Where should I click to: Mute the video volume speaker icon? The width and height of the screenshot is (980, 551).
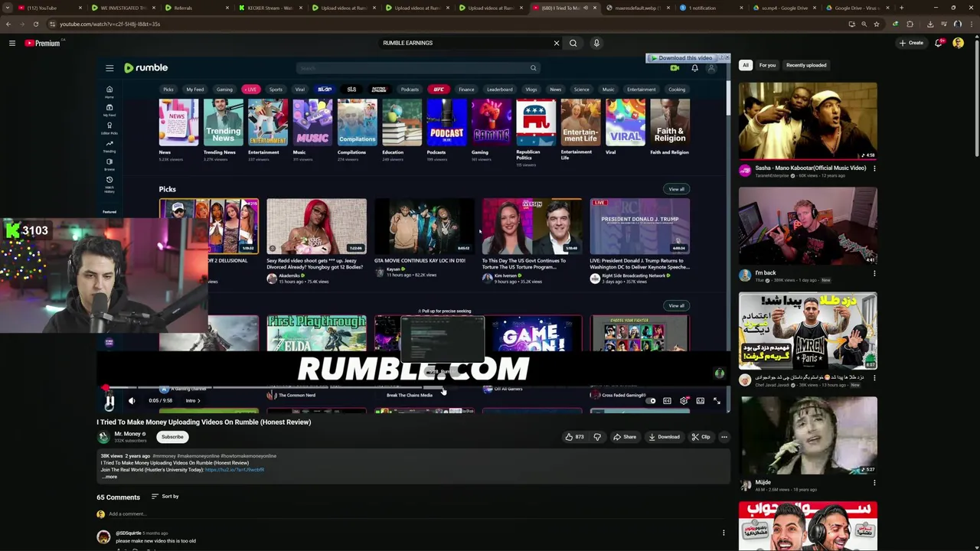(x=132, y=400)
